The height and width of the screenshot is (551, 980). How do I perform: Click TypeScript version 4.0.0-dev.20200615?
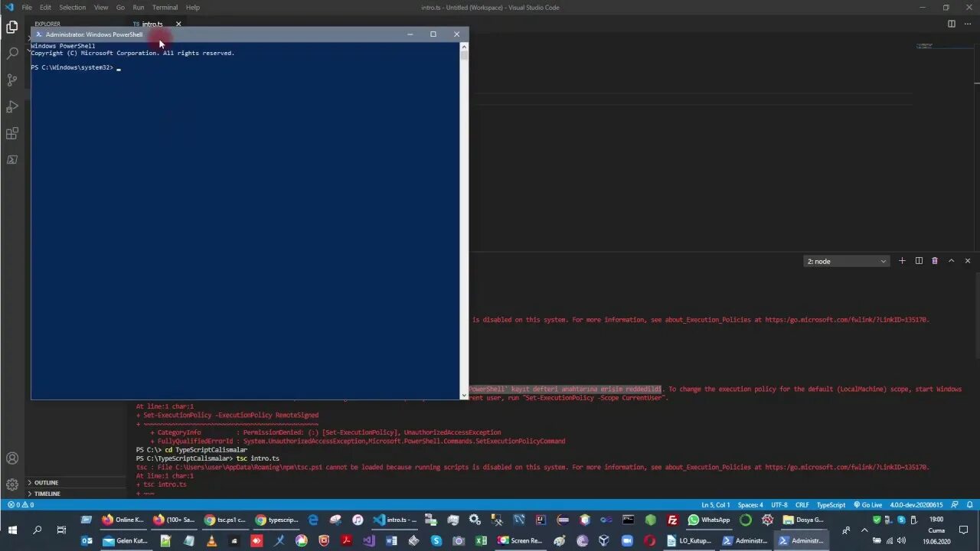917,505
